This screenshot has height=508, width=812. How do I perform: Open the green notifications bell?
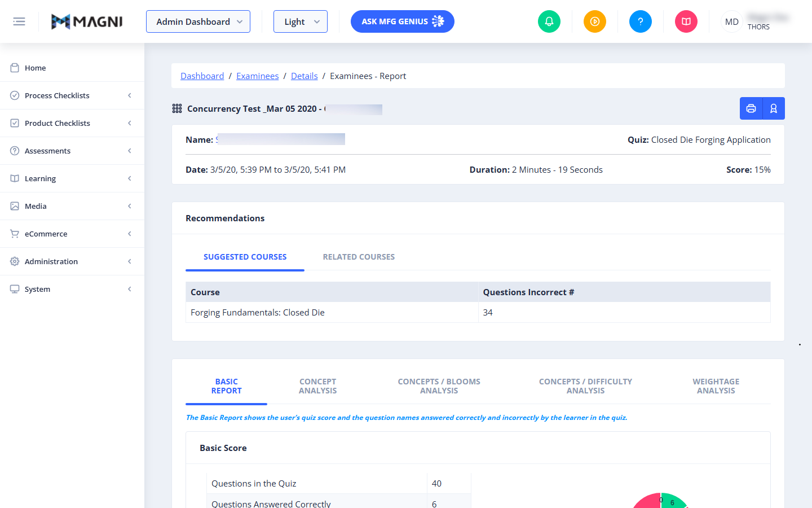(x=549, y=21)
